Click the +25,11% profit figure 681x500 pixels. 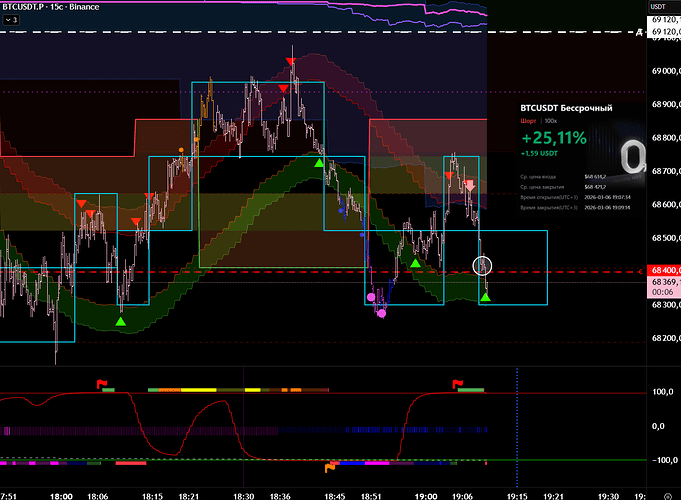pyautogui.click(x=554, y=136)
